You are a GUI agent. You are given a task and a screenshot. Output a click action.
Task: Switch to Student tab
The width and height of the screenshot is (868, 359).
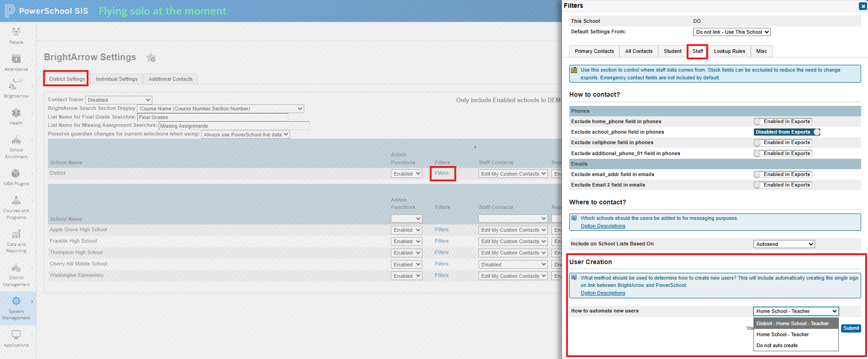coord(672,51)
